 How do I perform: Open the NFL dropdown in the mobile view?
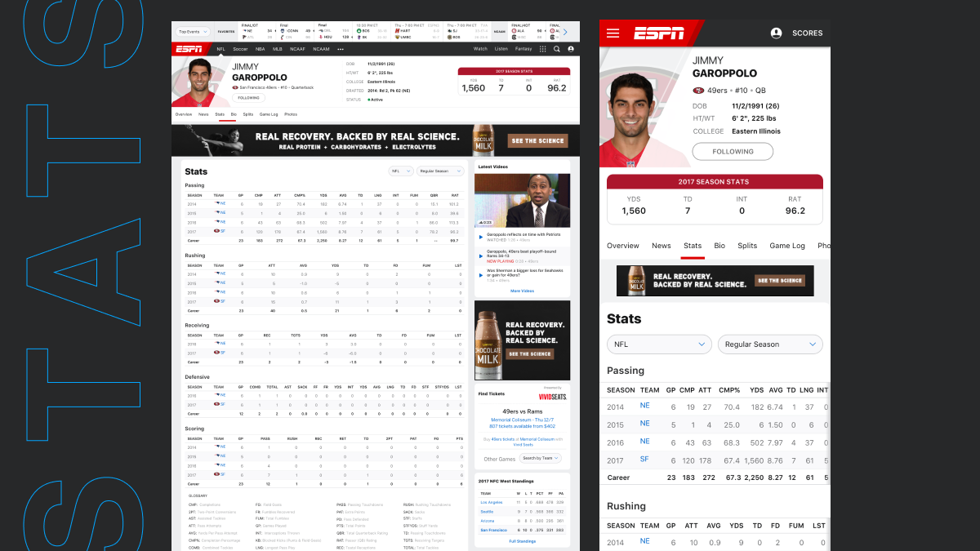click(x=659, y=344)
